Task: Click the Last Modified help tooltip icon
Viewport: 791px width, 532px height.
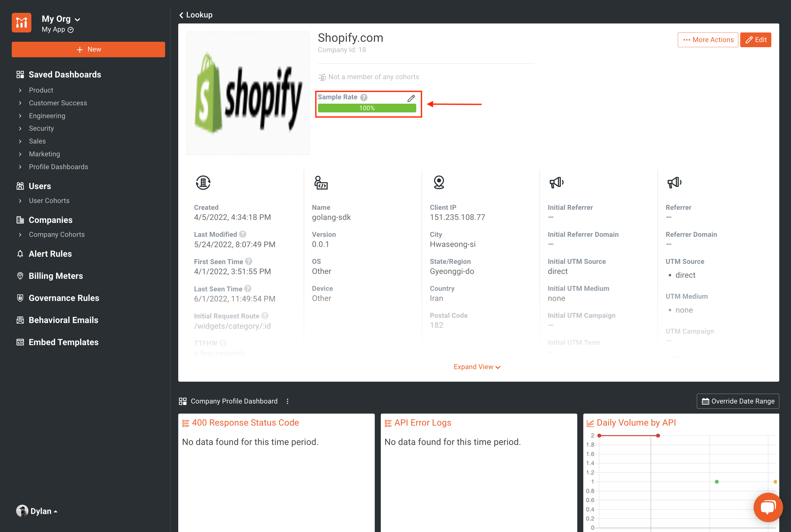Action: [242, 234]
